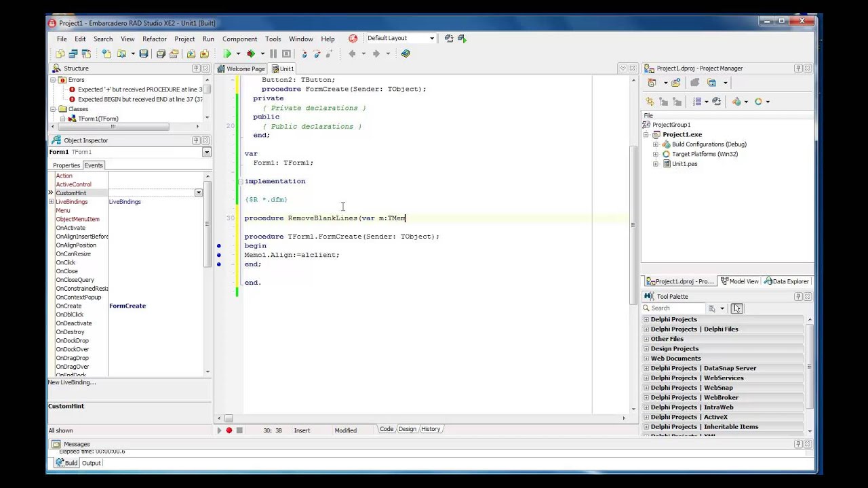Switch to the Output tab in Messages
The height and width of the screenshot is (488, 868).
tap(91, 463)
